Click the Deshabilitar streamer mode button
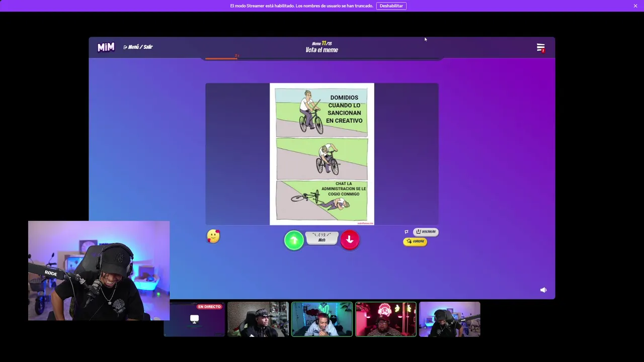Screen dimensions: 644x362 [391, 6]
